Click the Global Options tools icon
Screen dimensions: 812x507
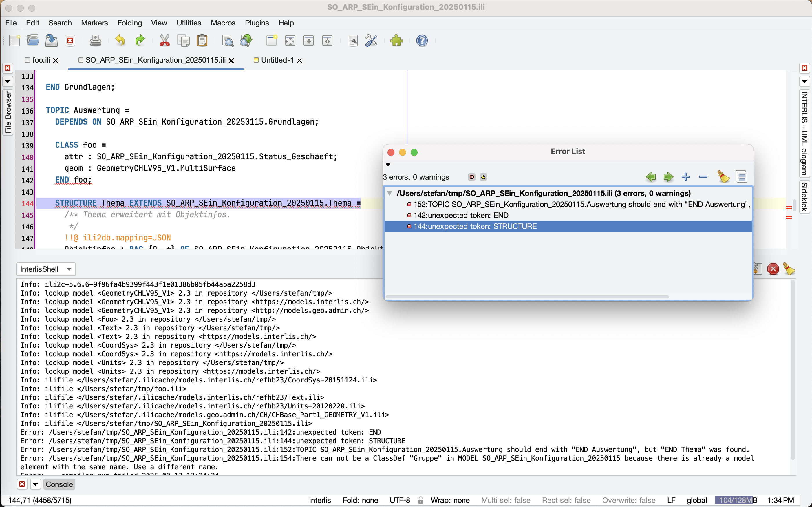(x=371, y=41)
